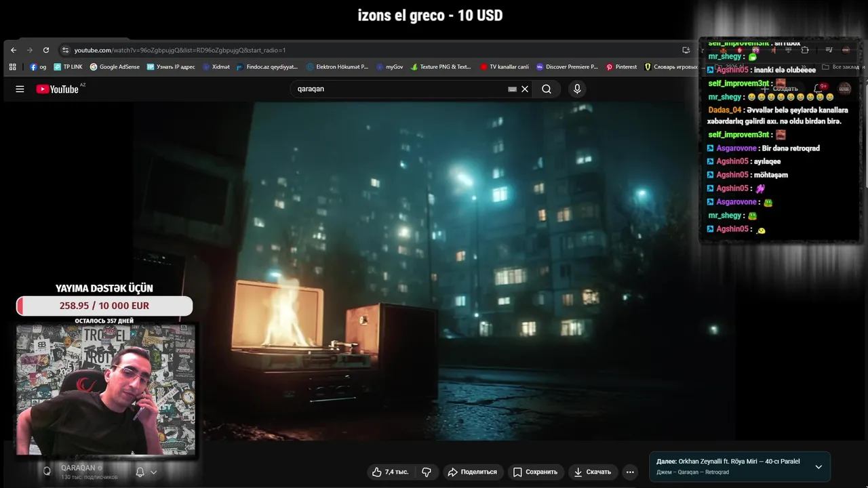Open the myGov bookmark
The height and width of the screenshot is (488, 868).
(389, 67)
